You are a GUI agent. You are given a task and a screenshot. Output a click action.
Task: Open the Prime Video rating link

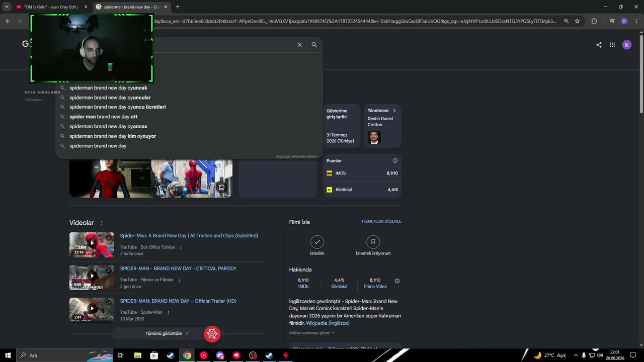(x=375, y=287)
